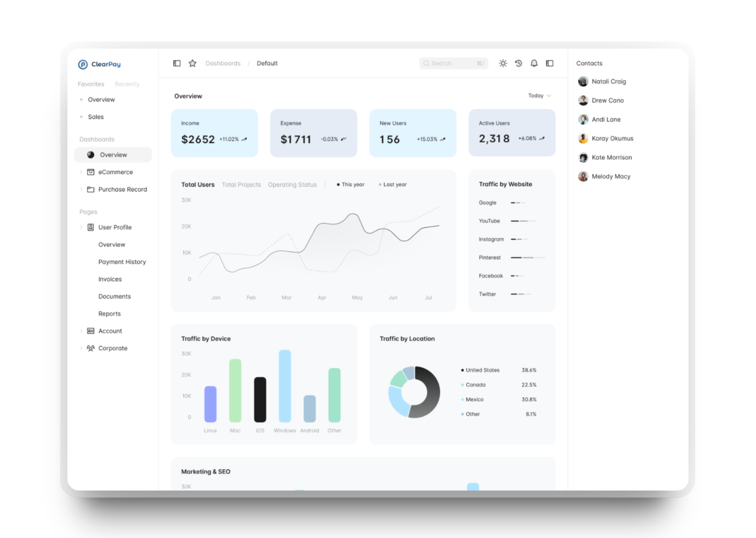The width and height of the screenshot is (756, 538).
Task: Click the ClearPay logo
Action: [x=99, y=64]
